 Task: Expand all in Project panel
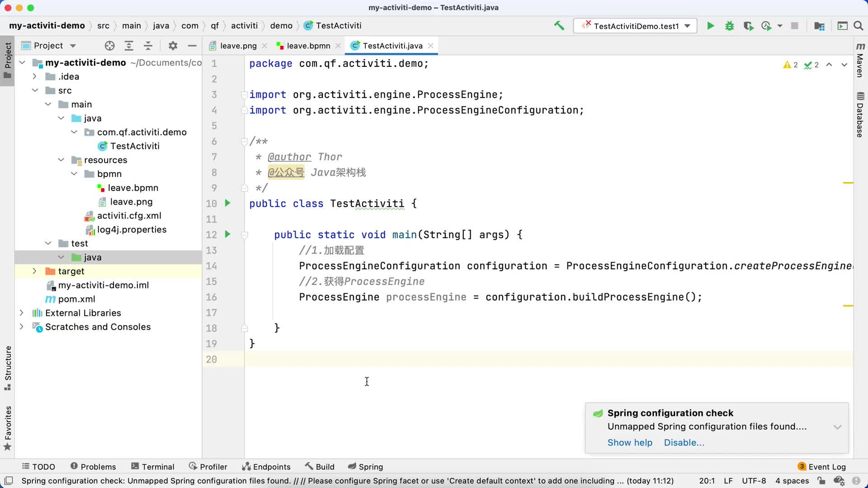[x=129, y=46]
